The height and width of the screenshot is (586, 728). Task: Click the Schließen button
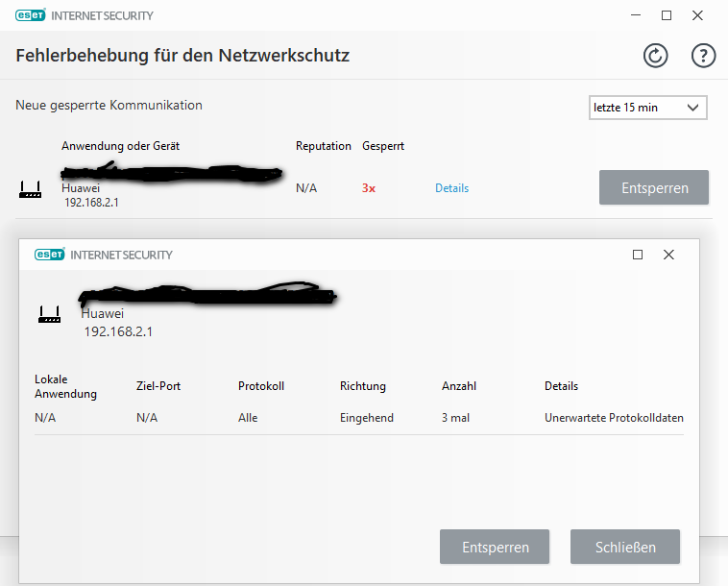(625, 547)
